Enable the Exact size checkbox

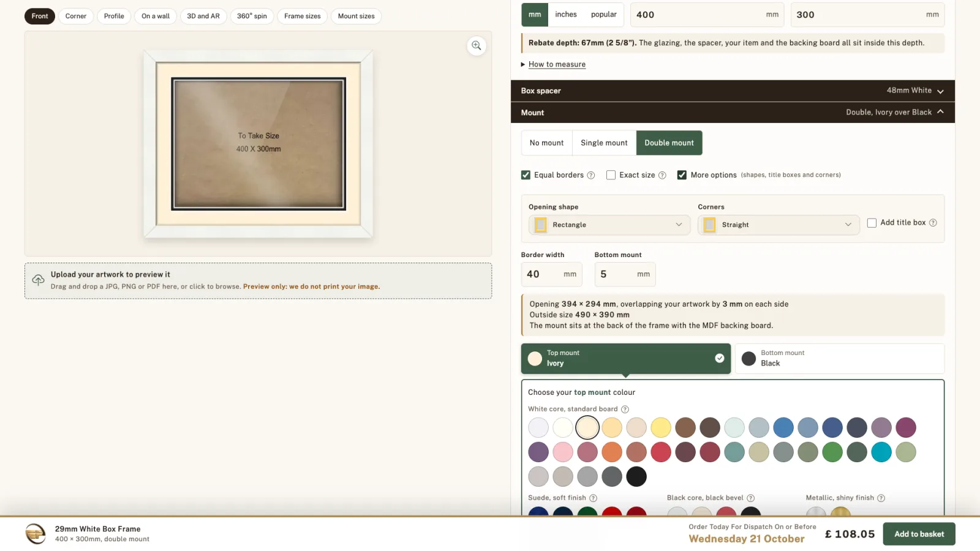tap(611, 175)
